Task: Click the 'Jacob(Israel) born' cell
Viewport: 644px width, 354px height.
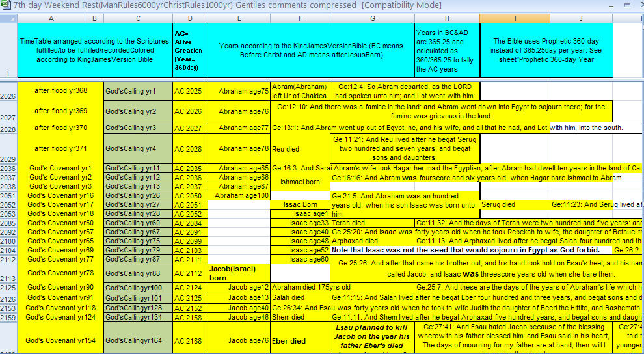Action: [x=239, y=273]
